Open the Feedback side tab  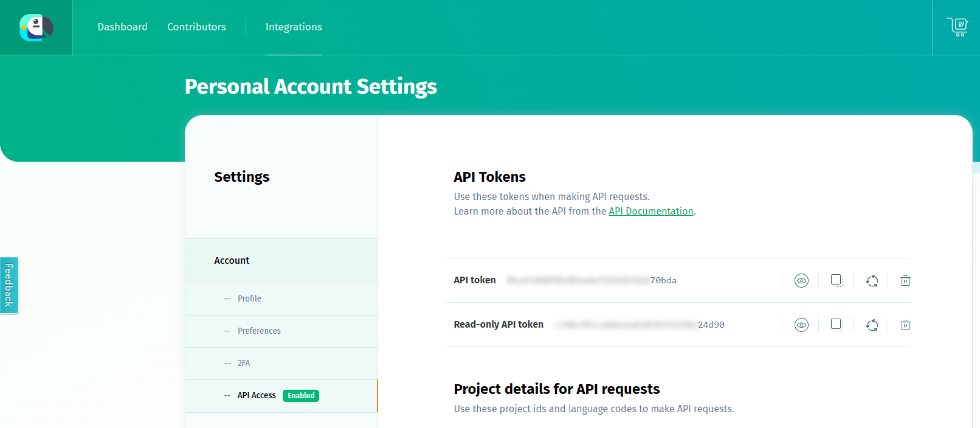click(x=9, y=285)
